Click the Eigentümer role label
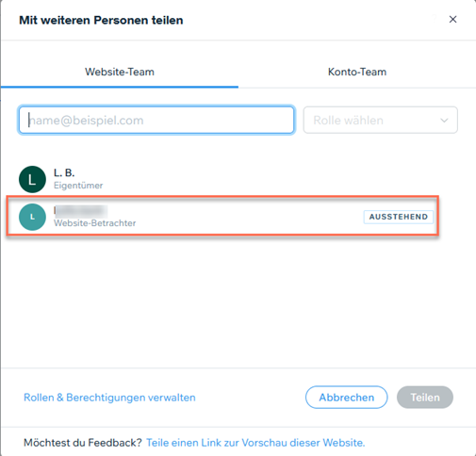The width and height of the screenshot is (476, 456). click(78, 186)
